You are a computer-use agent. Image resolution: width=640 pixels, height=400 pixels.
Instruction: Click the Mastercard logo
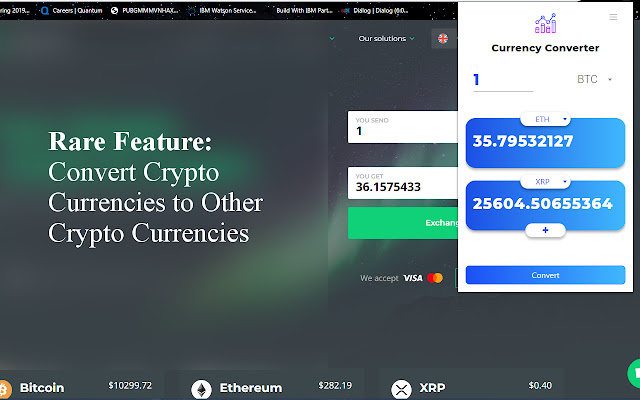435,278
